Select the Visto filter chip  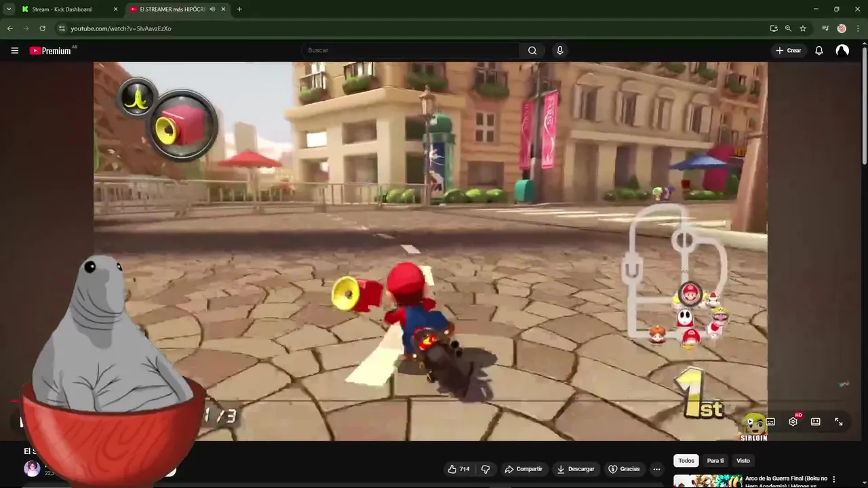pos(743,461)
